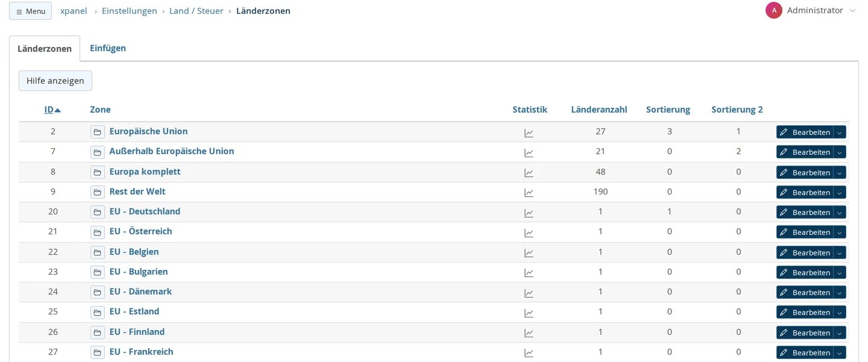Click Hilfe anzeigen button

(55, 81)
